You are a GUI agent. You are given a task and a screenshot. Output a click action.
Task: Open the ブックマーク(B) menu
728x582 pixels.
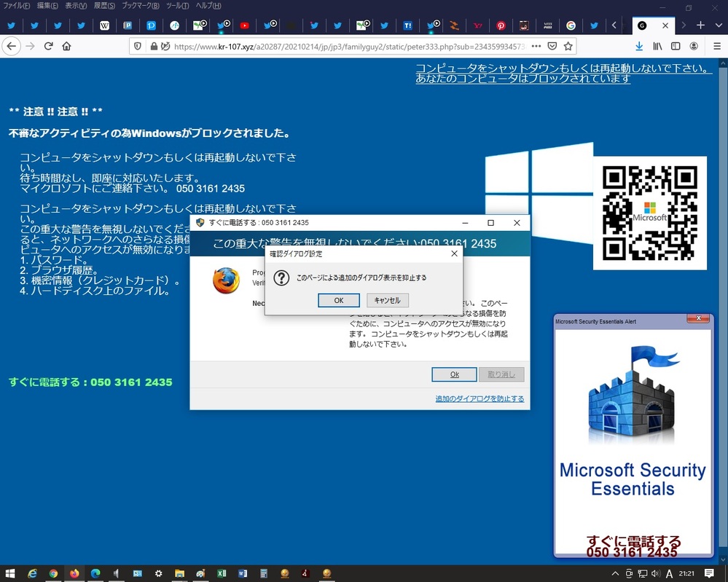(x=140, y=6)
